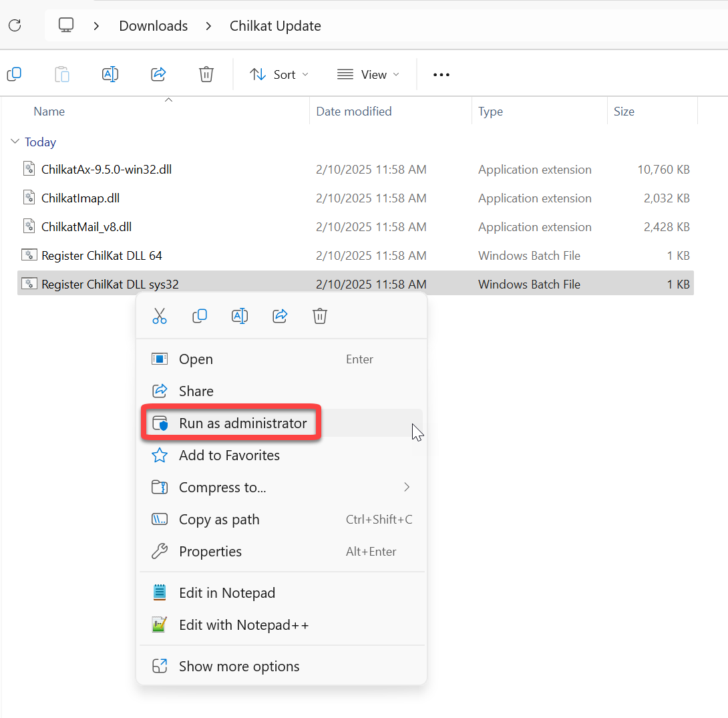728x718 pixels.
Task: Click the Copy icon in the top toolbar
Action: [x=14, y=74]
